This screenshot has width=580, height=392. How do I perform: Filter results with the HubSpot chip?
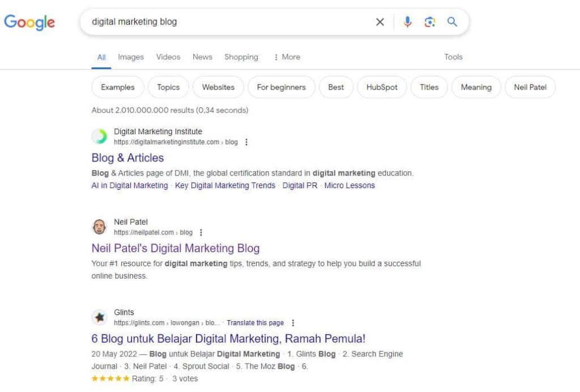point(381,87)
